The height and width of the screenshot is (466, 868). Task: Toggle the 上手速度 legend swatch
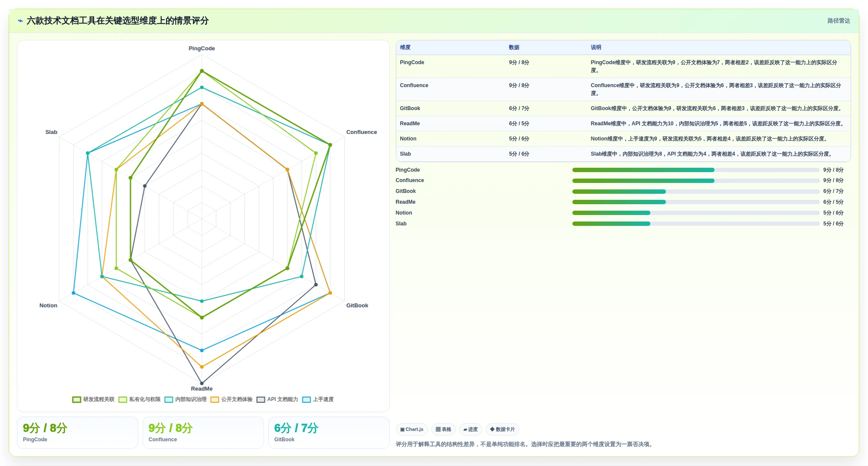[x=307, y=400]
